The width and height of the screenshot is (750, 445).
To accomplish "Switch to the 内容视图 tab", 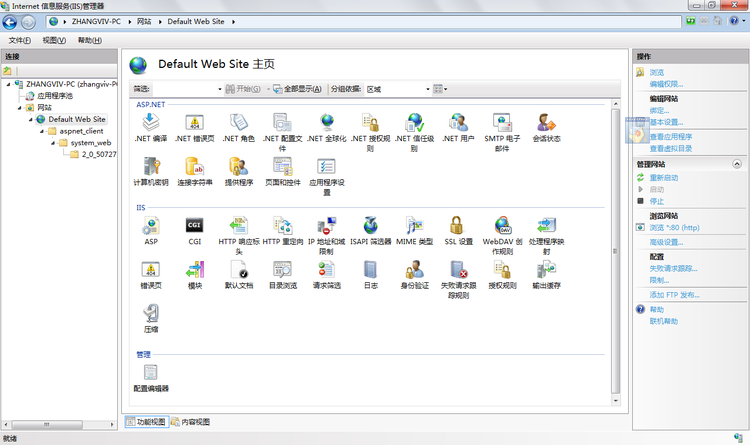I will click(x=191, y=422).
